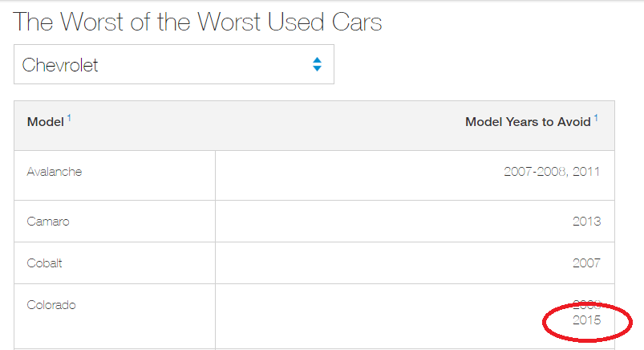Open footnote 1 beside Model Years to Avoid

click(x=597, y=118)
